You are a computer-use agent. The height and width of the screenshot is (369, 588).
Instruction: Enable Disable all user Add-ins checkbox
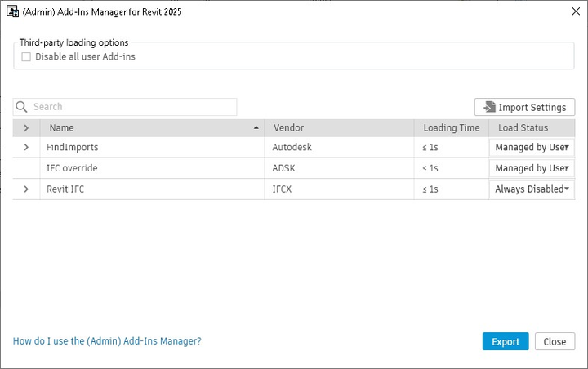click(27, 57)
